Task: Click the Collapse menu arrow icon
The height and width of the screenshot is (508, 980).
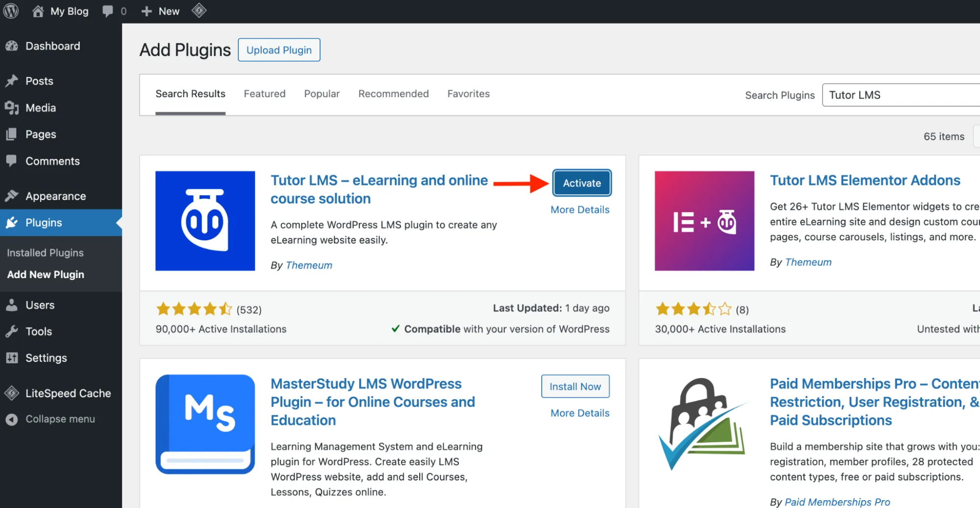Action: pos(12,419)
